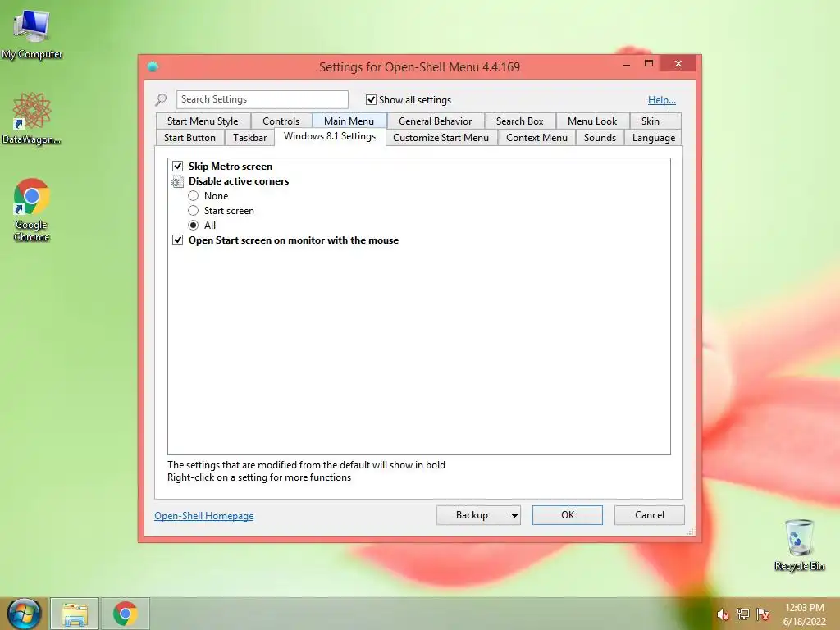Click the Disable active corners setting label
The width and height of the screenshot is (840, 630).
[x=239, y=181]
